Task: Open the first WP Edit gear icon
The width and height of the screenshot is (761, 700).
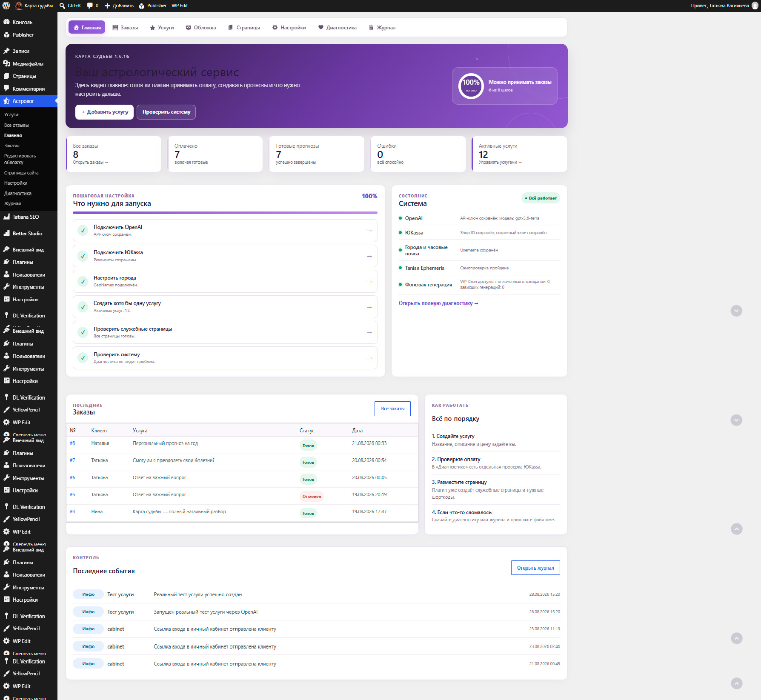Action: click(6, 422)
